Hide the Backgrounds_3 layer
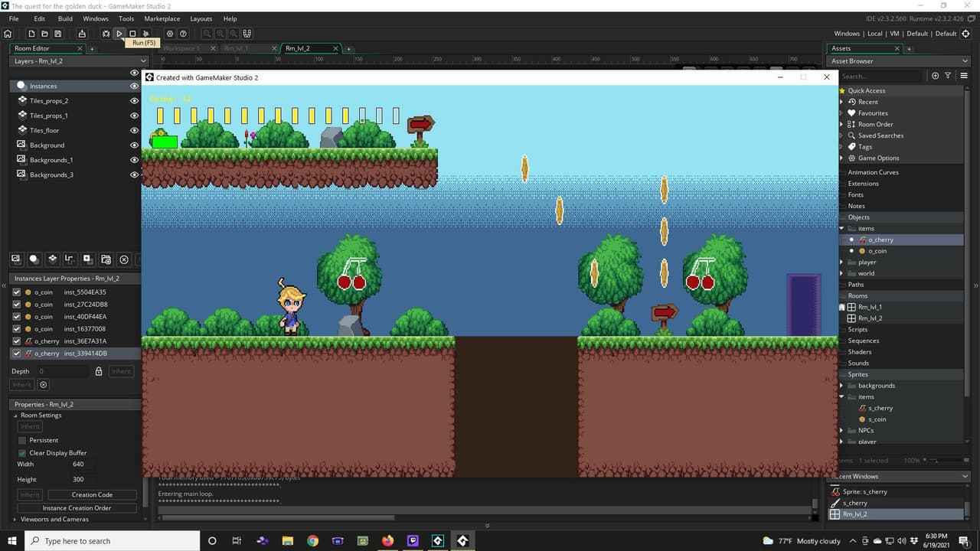980x551 pixels. point(135,174)
